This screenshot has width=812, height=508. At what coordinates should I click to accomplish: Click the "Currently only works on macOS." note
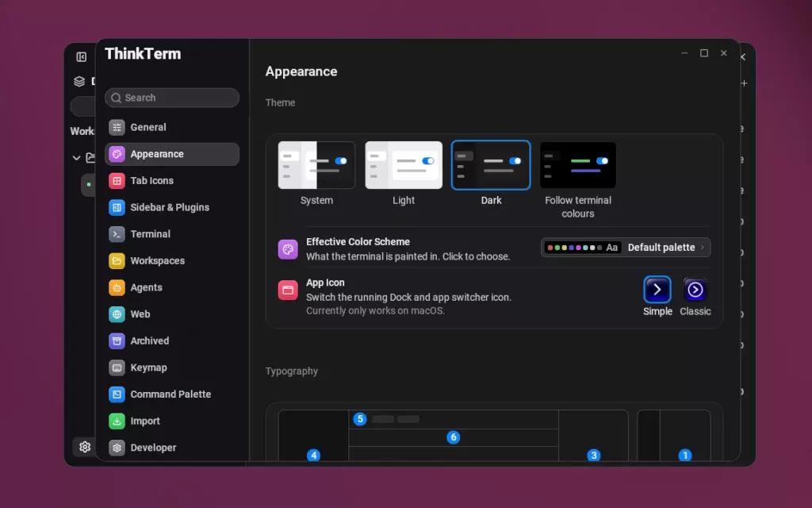tap(375, 310)
